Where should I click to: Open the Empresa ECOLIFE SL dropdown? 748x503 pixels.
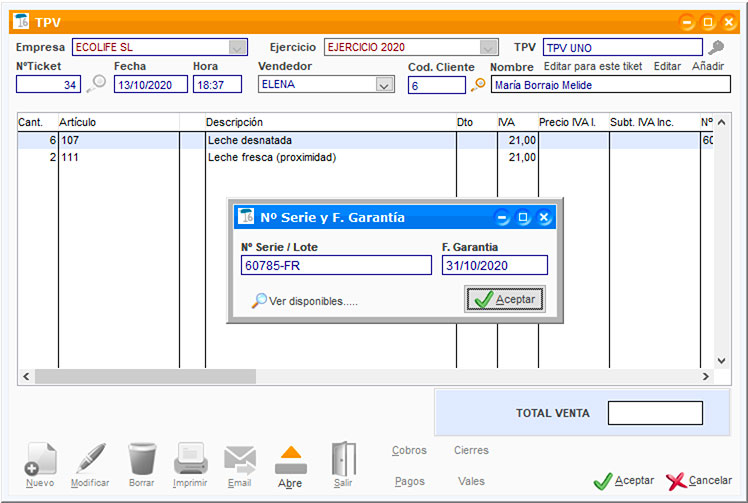tap(238, 47)
